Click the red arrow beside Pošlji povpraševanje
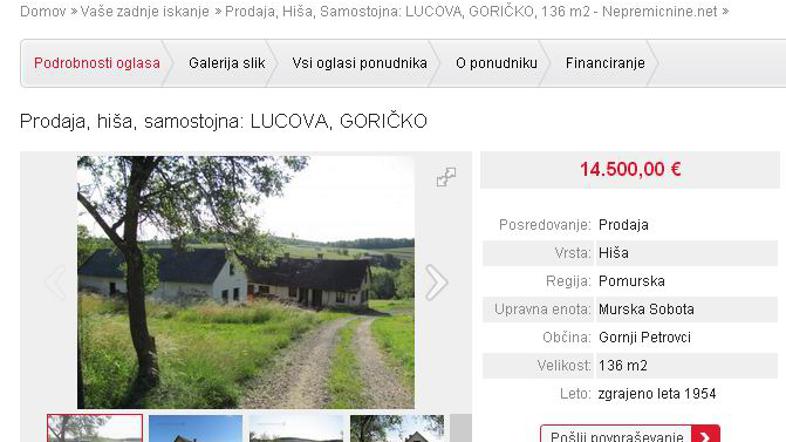Image resolution: width=786 pixels, height=442 pixels. pyautogui.click(x=705, y=434)
